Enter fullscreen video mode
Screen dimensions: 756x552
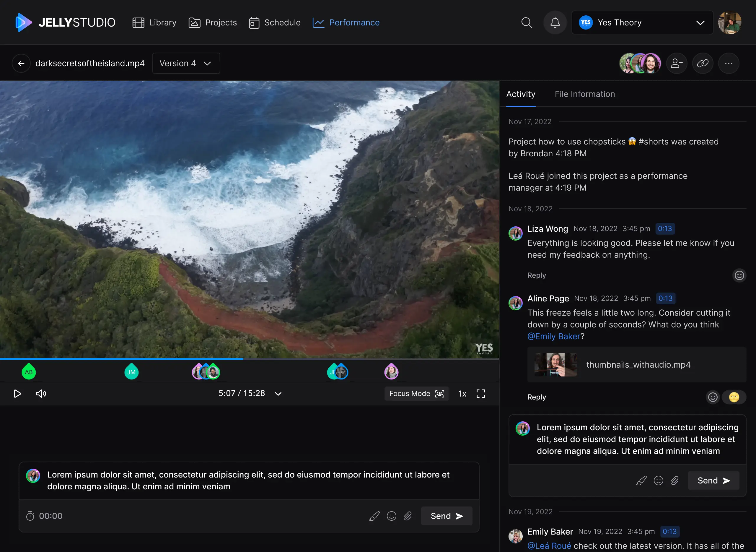[x=480, y=394]
